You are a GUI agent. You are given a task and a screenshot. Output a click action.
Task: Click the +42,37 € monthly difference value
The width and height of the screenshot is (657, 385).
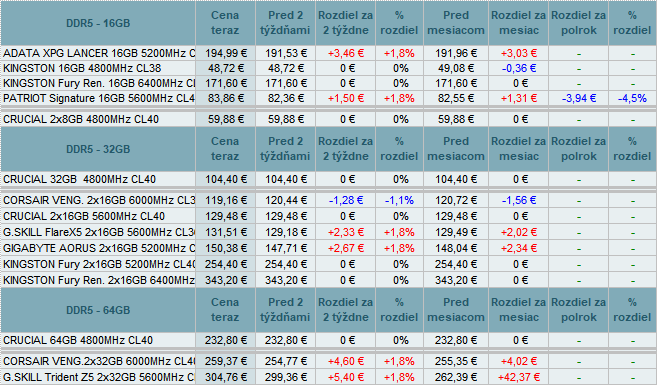519,377
